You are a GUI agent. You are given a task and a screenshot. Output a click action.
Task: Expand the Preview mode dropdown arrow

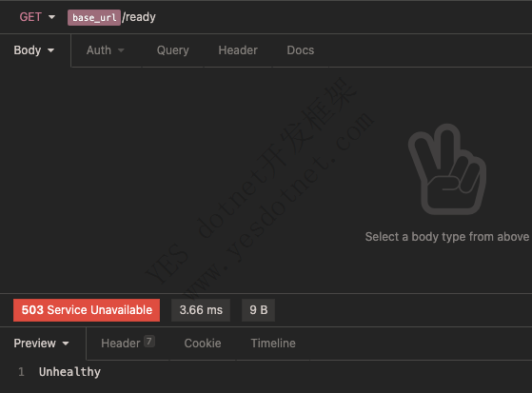(x=66, y=344)
